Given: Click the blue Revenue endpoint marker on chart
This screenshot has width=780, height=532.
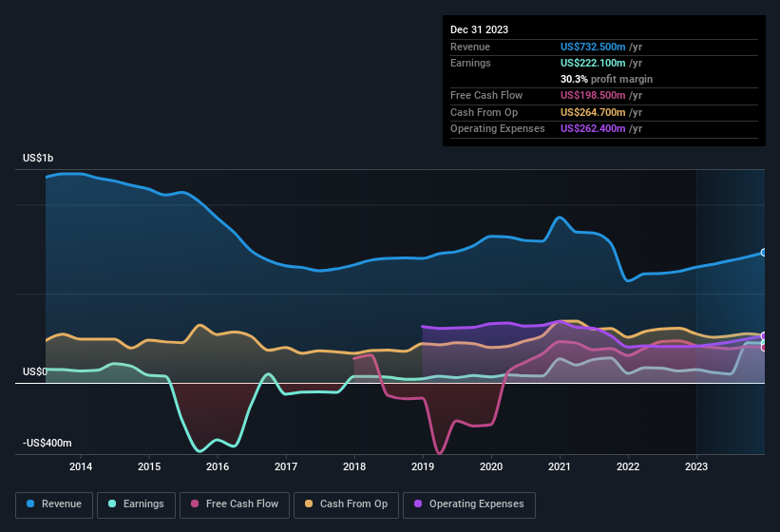Looking at the screenshot, I should [x=764, y=253].
